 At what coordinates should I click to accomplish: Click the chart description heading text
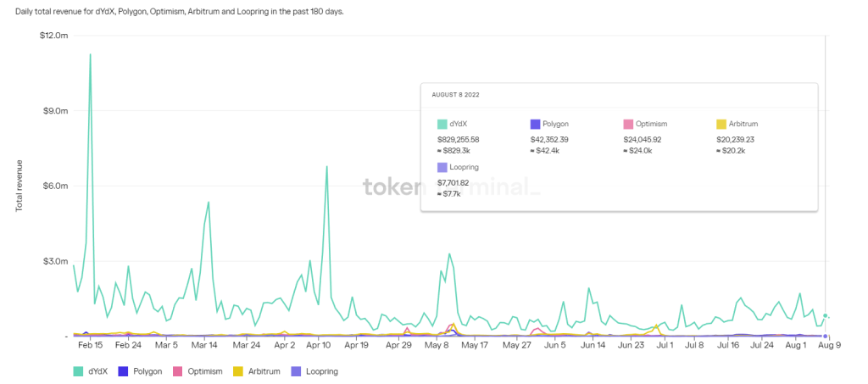tap(180, 11)
